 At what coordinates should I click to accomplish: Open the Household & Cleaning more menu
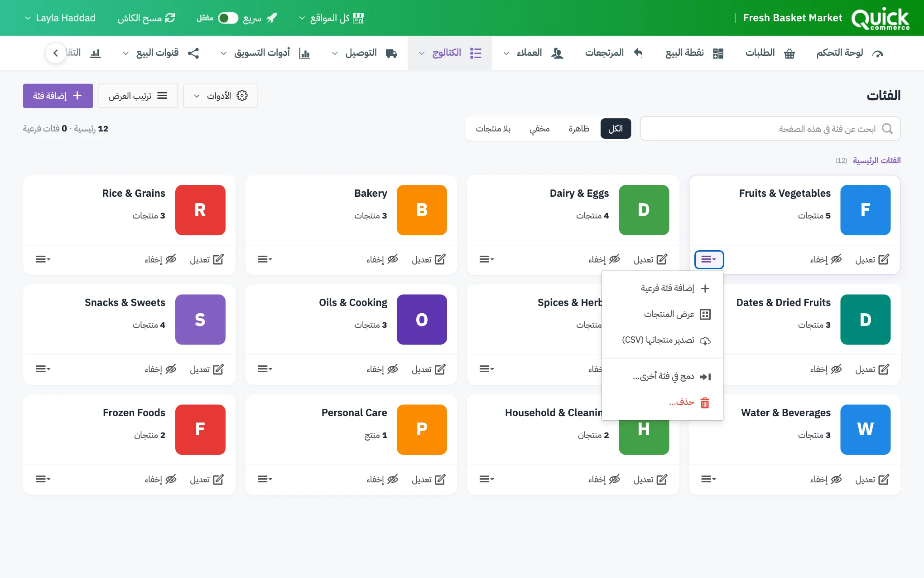(x=486, y=479)
